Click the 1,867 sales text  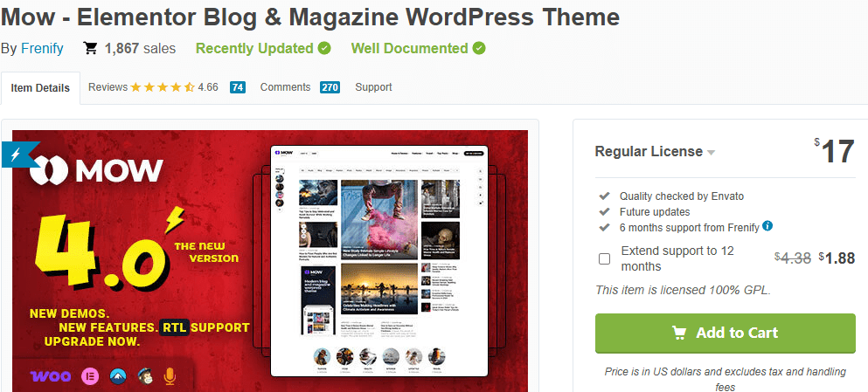tap(140, 49)
